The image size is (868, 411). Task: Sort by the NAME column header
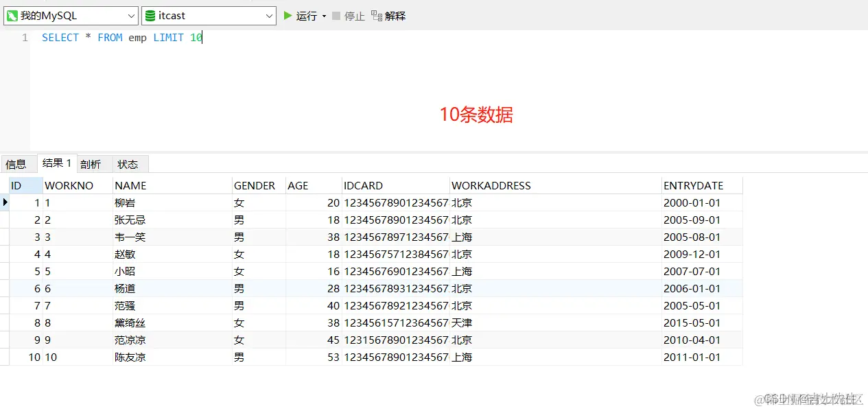tap(172, 185)
